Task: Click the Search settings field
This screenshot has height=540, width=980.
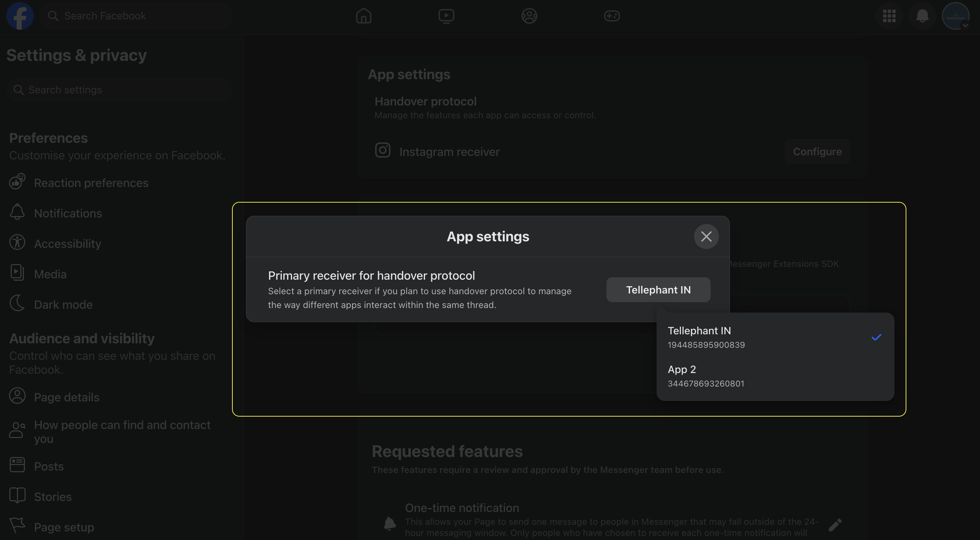Action: click(119, 90)
